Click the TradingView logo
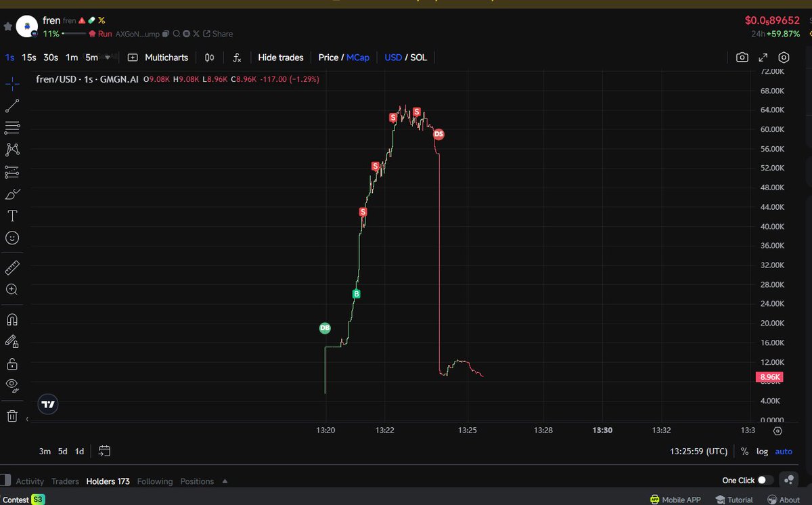This screenshot has width=812, height=505. point(48,405)
